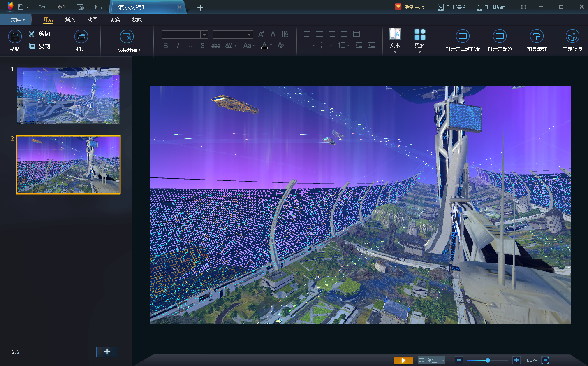Increase font size with A+ icon
Viewport: 588px width, 366px height.
[261, 34]
